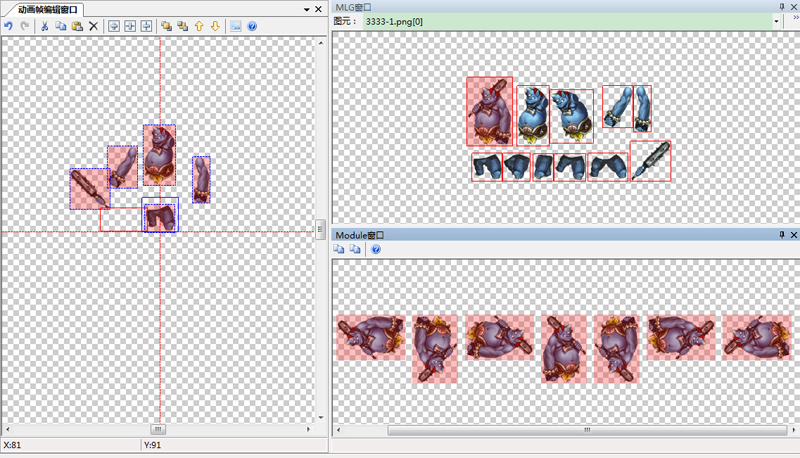The height and width of the screenshot is (458, 800).
Task: Click frame editor horizontal scroll right arrow
Action: tap(308, 429)
